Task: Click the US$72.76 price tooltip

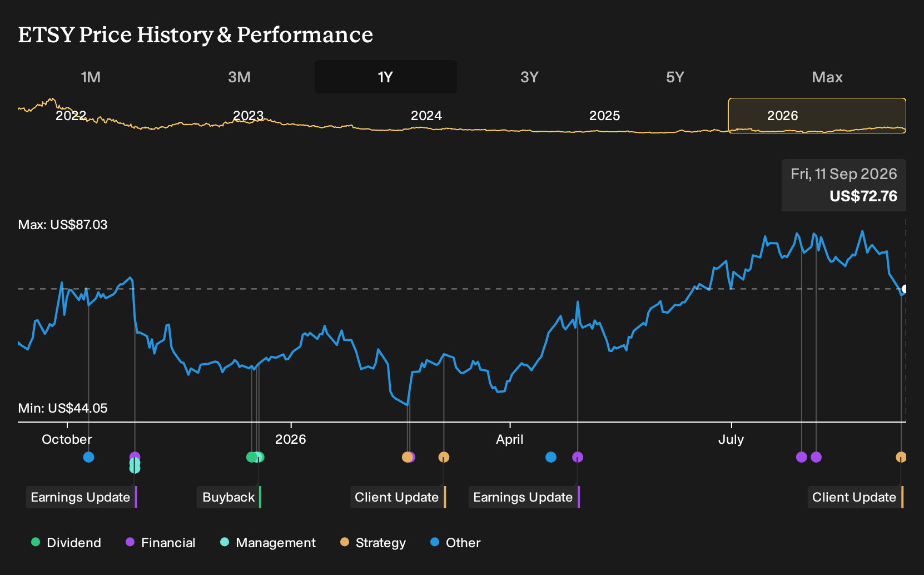Action: click(844, 185)
